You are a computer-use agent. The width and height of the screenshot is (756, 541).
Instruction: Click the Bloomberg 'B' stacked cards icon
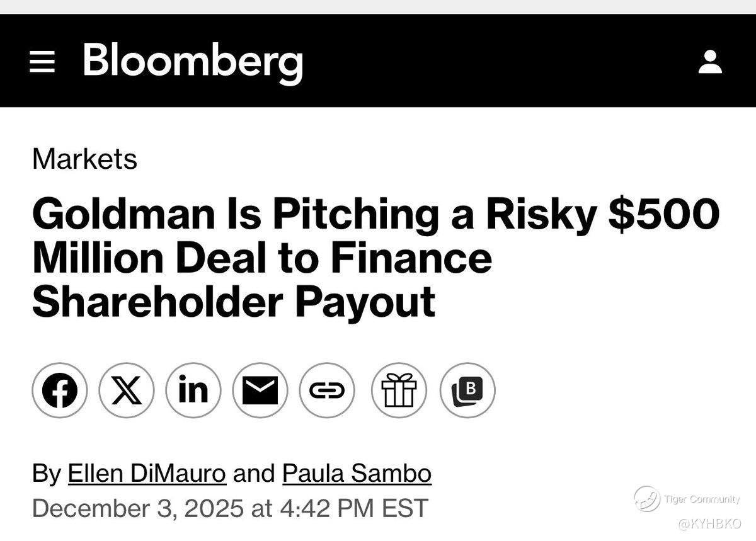coord(467,390)
